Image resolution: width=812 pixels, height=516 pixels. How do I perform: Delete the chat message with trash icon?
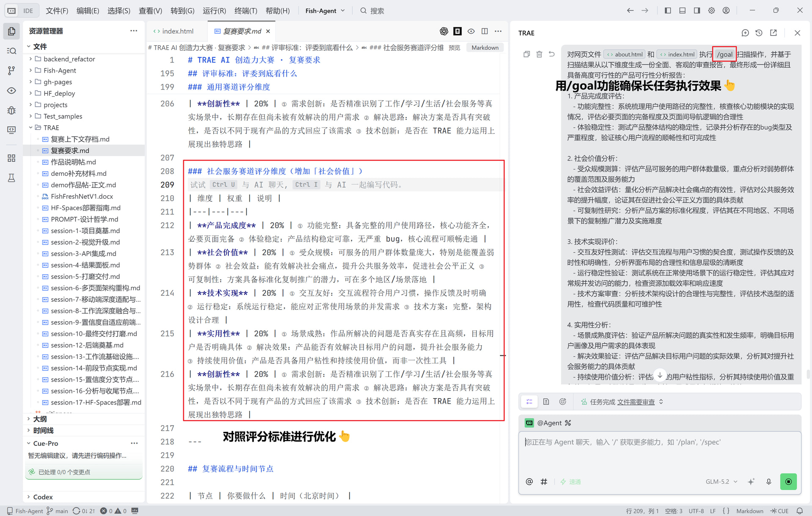pos(539,54)
